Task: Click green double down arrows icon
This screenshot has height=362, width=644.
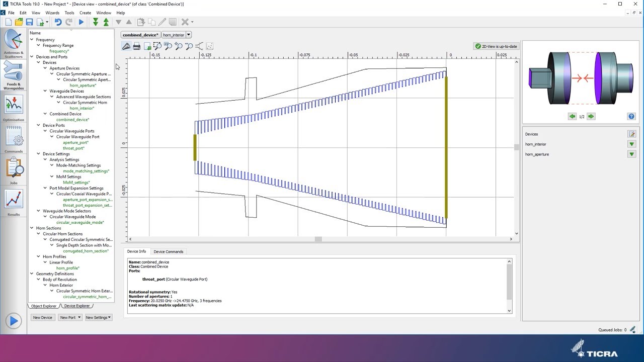Action: point(96,22)
